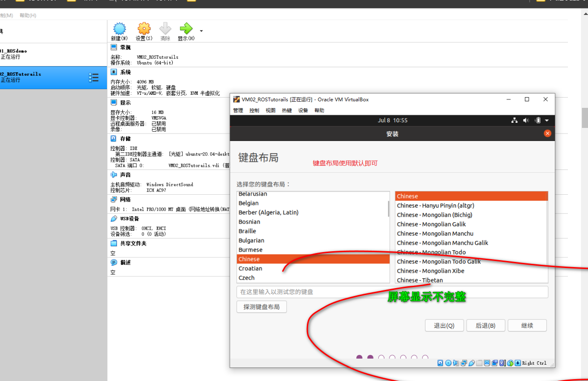Open the 热键 menu in VM window
588x381 pixels.
pyautogui.click(x=287, y=111)
